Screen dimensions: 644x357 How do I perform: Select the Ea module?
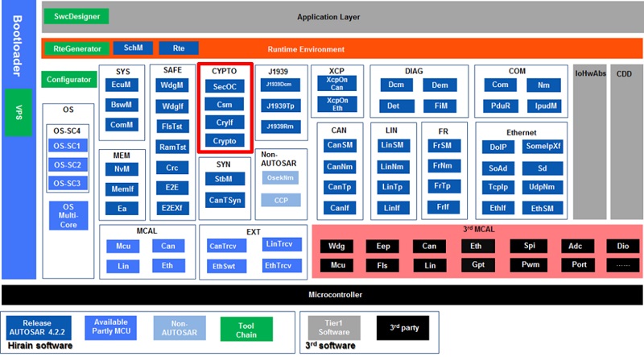[122, 209]
